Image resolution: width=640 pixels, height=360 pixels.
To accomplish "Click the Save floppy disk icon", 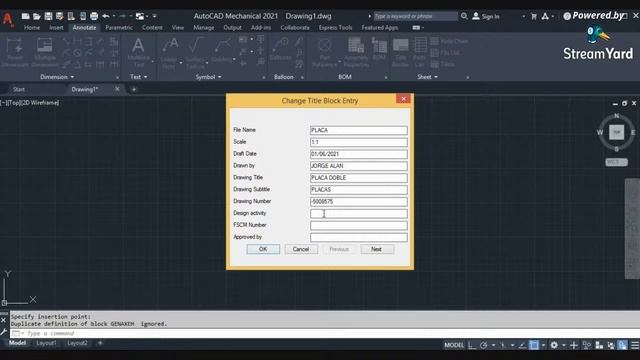I will click(x=48, y=16).
